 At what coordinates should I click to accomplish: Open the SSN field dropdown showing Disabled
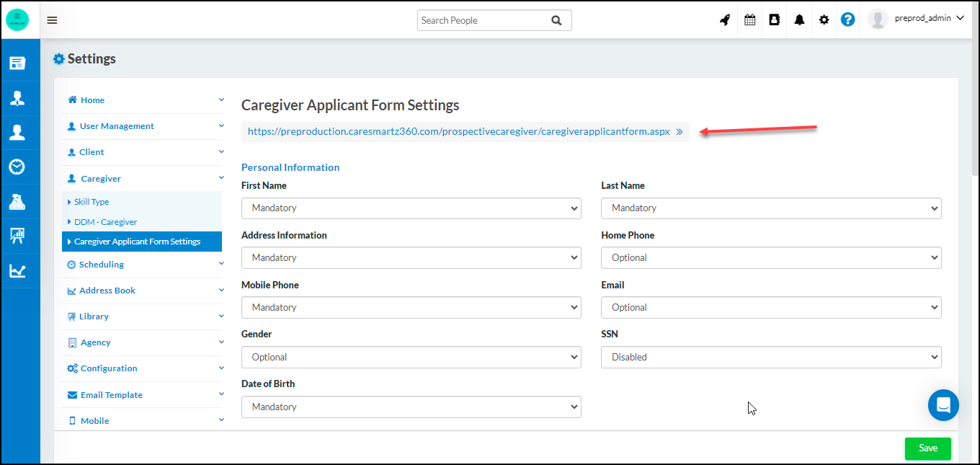point(771,357)
